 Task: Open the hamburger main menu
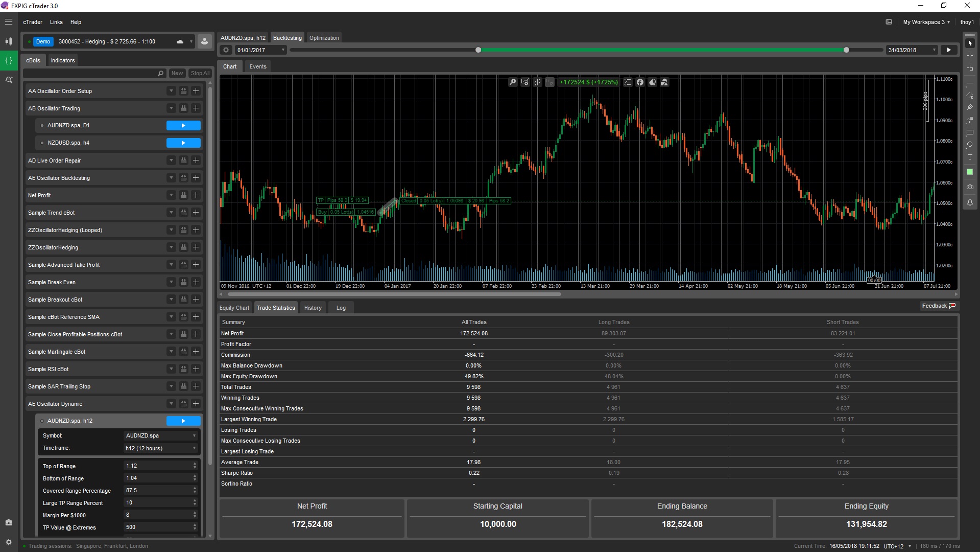9,22
